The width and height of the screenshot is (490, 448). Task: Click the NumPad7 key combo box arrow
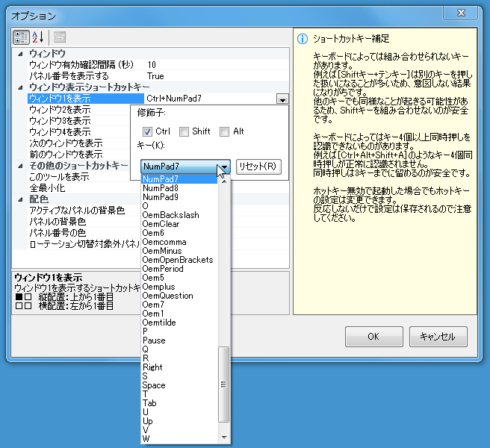[223, 167]
